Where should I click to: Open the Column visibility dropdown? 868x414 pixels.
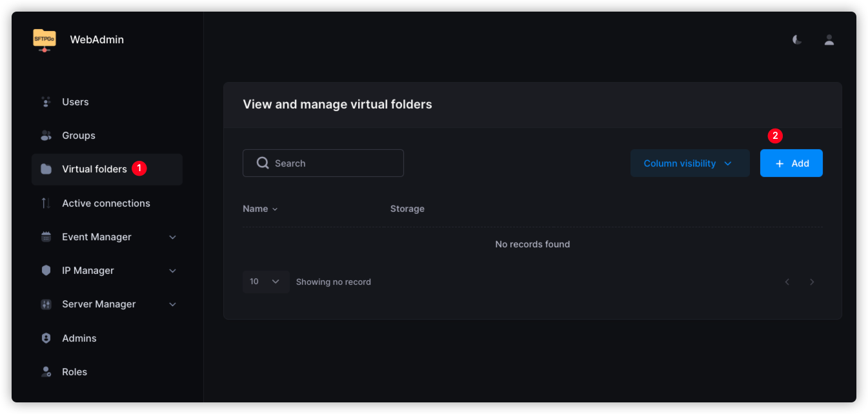689,163
